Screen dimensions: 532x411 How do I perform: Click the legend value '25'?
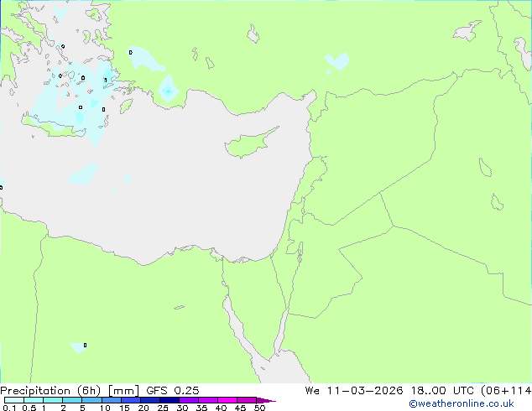163,408
